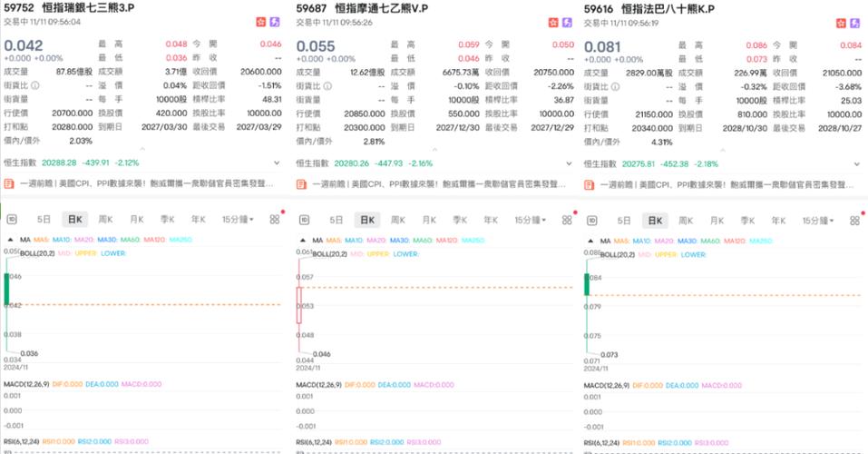Click the 21150.000 strike price in 59616 panel
Image resolution: width=868 pixels, height=454 pixels.
coord(654,114)
